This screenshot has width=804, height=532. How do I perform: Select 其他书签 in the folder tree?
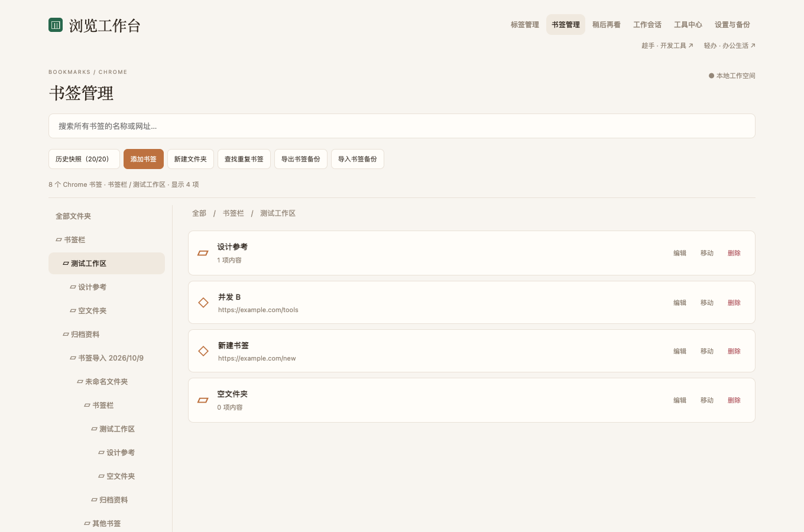click(106, 524)
